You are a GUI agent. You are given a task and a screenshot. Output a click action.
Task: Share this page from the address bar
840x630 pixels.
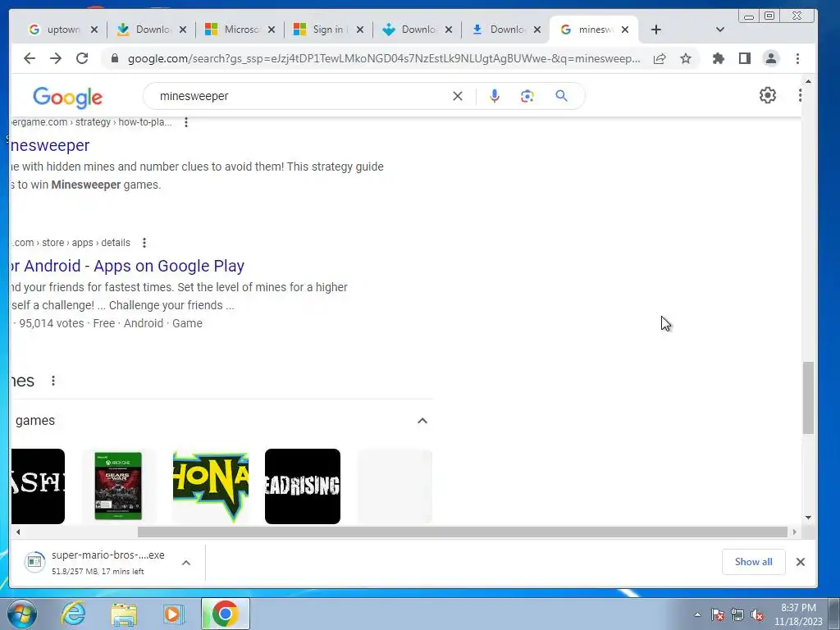tap(660, 58)
